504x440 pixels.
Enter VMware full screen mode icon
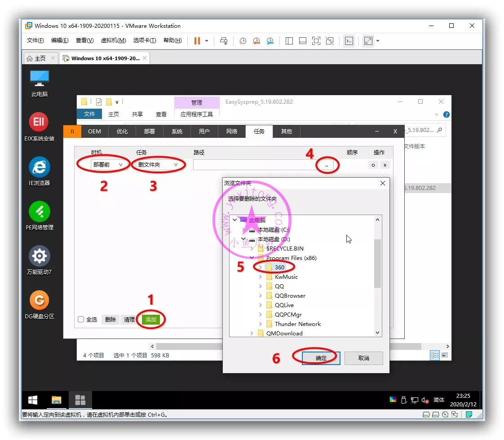316,41
